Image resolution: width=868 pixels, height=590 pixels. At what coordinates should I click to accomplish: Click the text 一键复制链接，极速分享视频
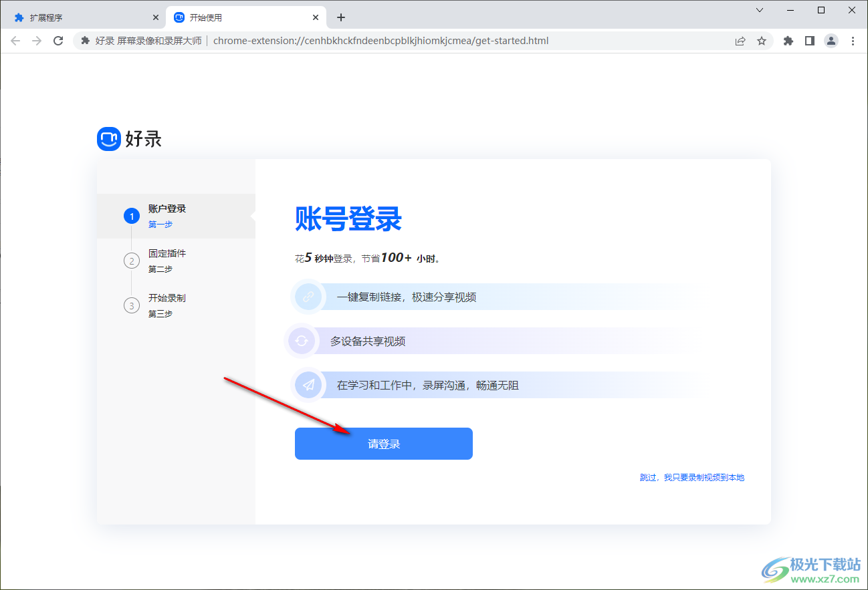(x=407, y=297)
